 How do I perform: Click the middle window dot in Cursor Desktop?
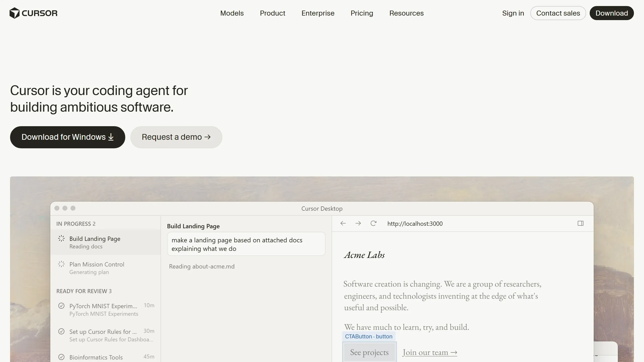(65, 208)
